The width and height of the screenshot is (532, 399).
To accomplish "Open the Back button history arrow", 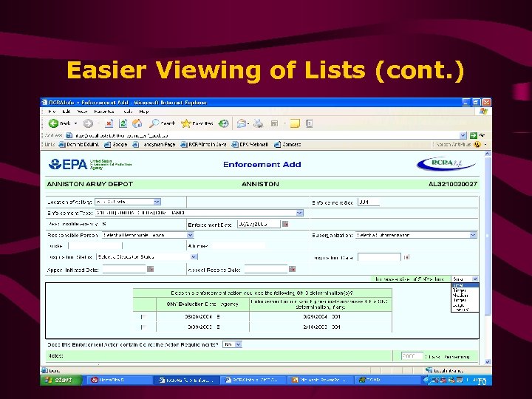I will [x=75, y=123].
